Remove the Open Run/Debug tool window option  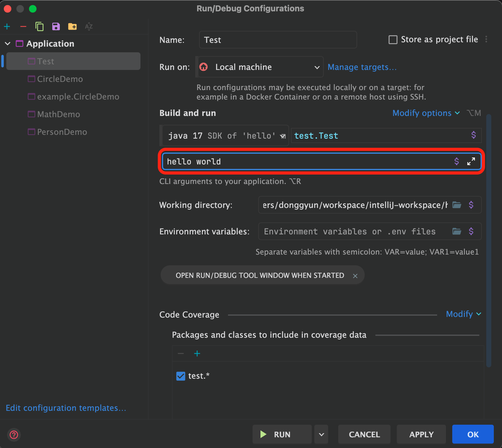(x=355, y=276)
